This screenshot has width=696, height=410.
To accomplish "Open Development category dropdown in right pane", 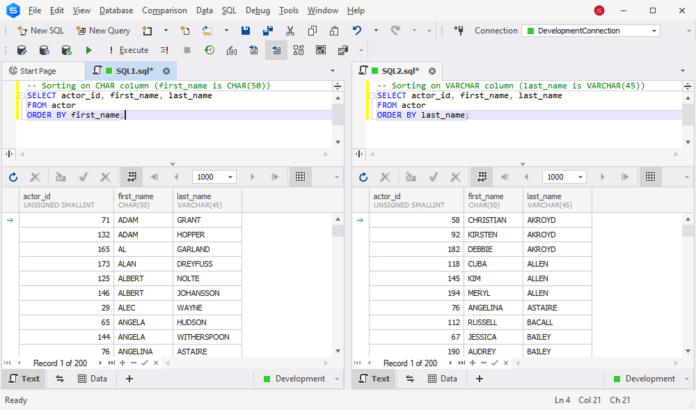I will [687, 379].
